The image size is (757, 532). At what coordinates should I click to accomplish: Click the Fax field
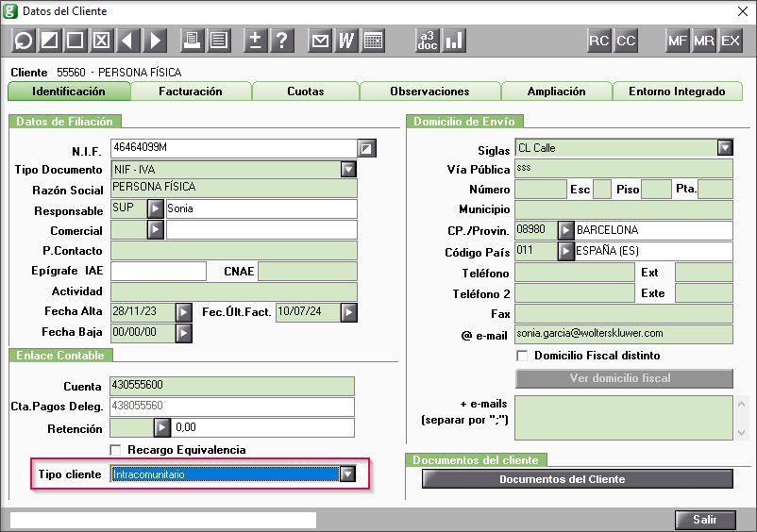pyautogui.click(x=624, y=313)
